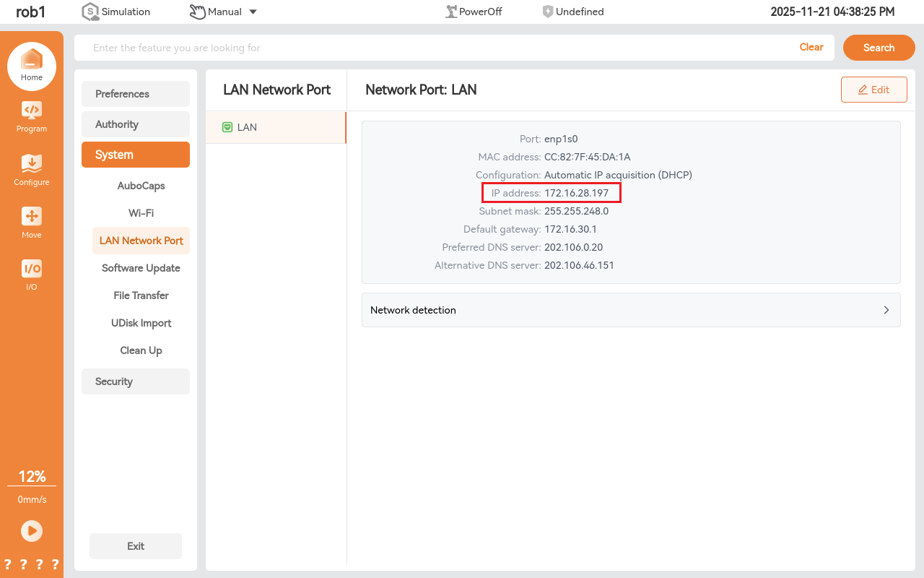Click the Home icon in sidebar
The height and width of the screenshot is (578, 924).
pyautogui.click(x=32, y=61)
